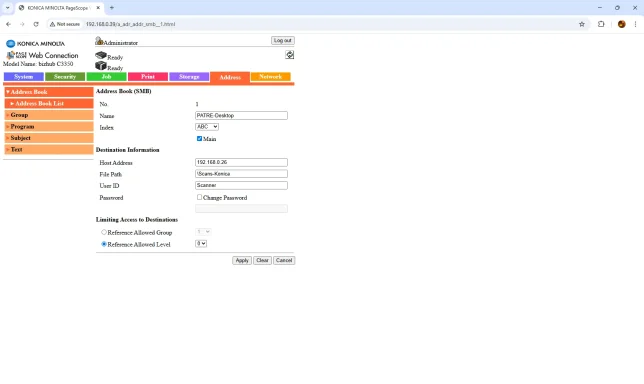This screenshot has height=384, width=644.
Task: Click the Name field containing PATRE-Desktop
Action: [x=242, y=115]
